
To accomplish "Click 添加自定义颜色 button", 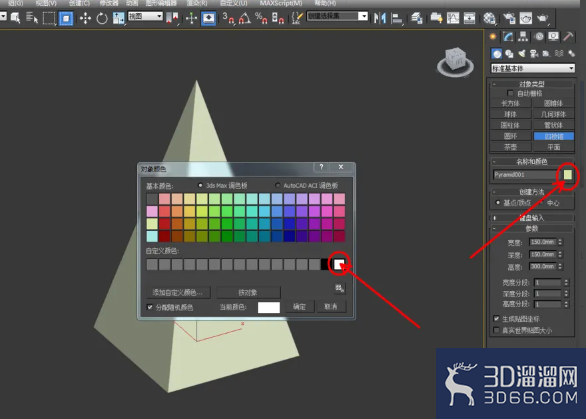I will (178, 292).
